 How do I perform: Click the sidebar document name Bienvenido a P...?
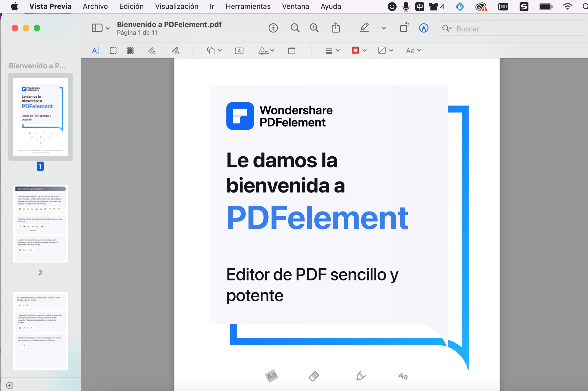coord(37,66)
